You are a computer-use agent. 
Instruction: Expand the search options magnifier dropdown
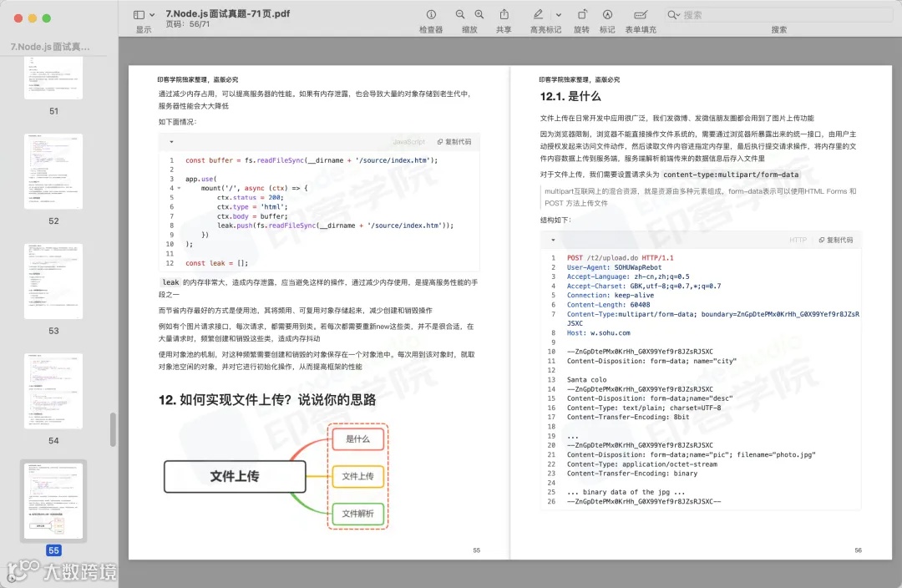(674, 15)
